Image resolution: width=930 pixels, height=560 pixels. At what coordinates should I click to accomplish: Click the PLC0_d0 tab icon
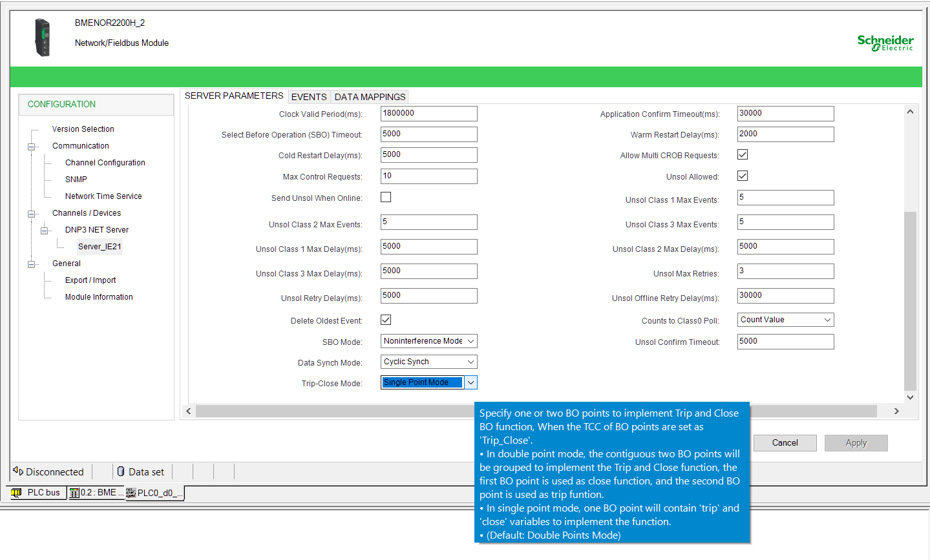(x=131, y=493)
